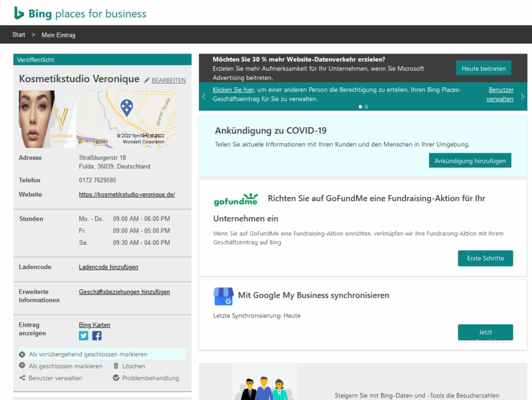Open the BEARBEITEN edit control

(x=167, y=80)
